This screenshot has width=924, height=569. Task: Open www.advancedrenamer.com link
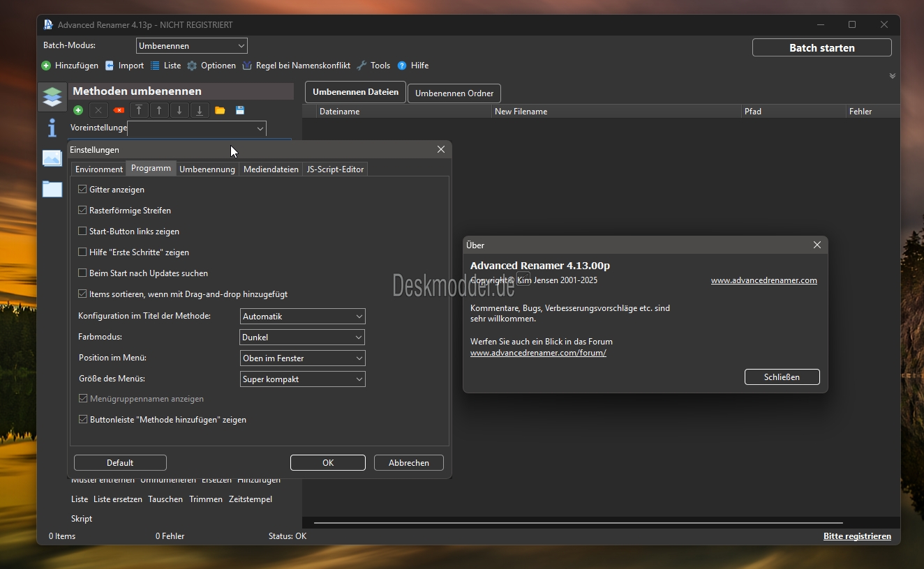(x=764, y=280)
